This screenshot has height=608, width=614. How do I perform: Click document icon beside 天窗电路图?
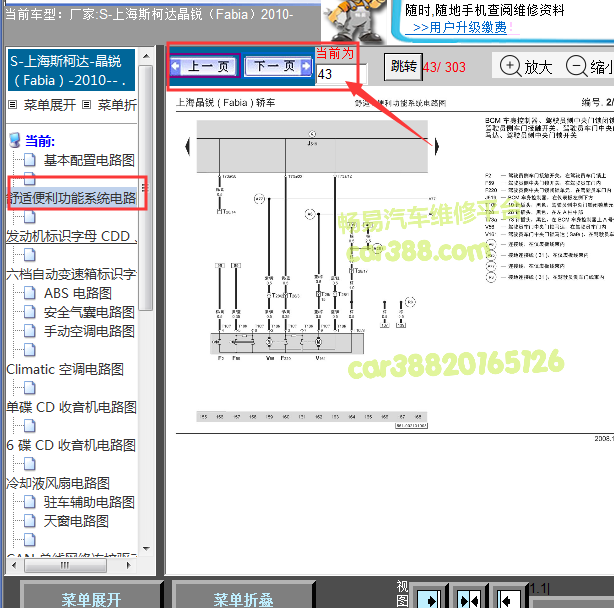point(30,521)
